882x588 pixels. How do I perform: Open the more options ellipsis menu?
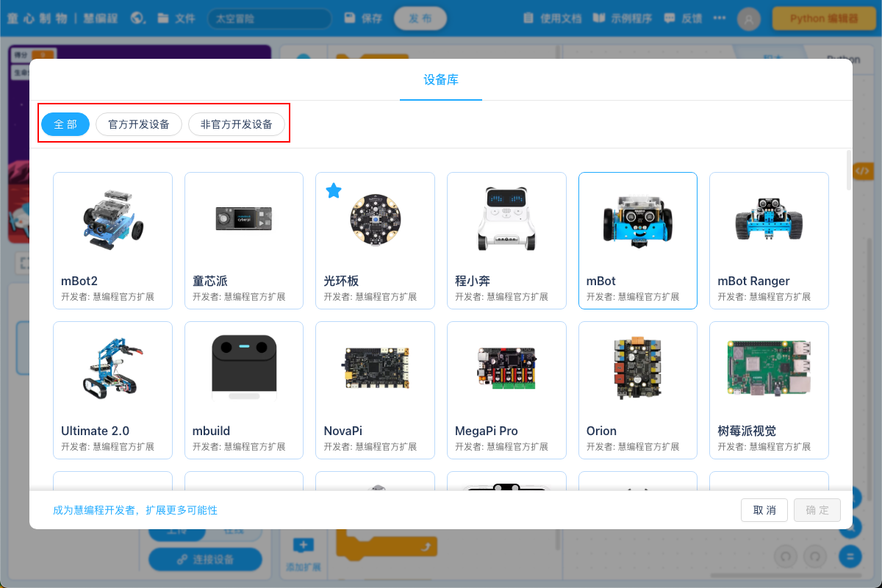(x=719, y=18)
